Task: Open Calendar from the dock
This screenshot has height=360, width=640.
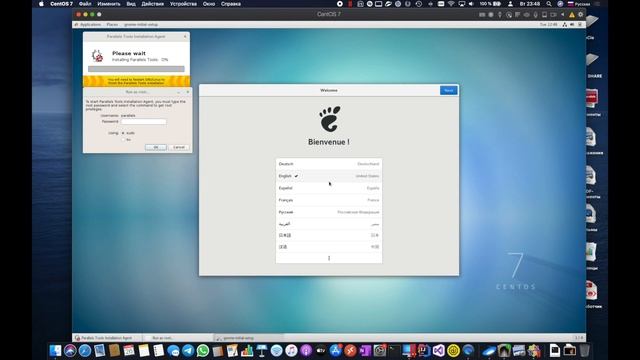Action: point(129,351)
